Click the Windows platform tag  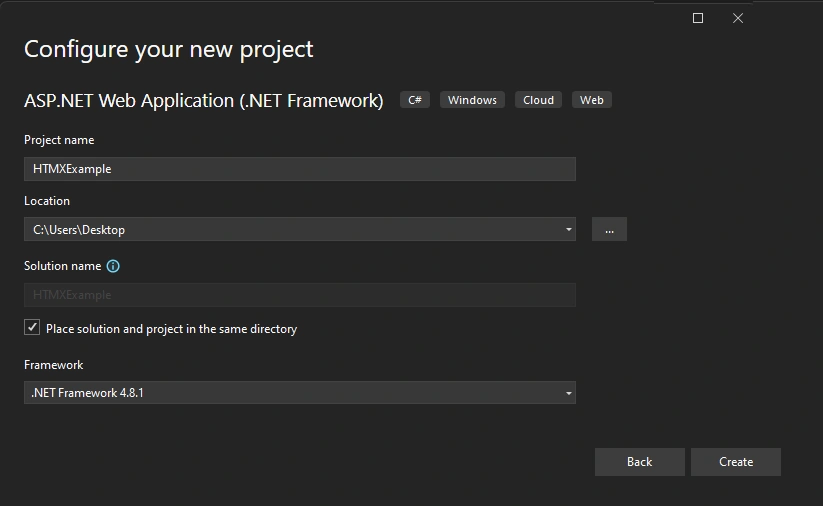(472, 100)
